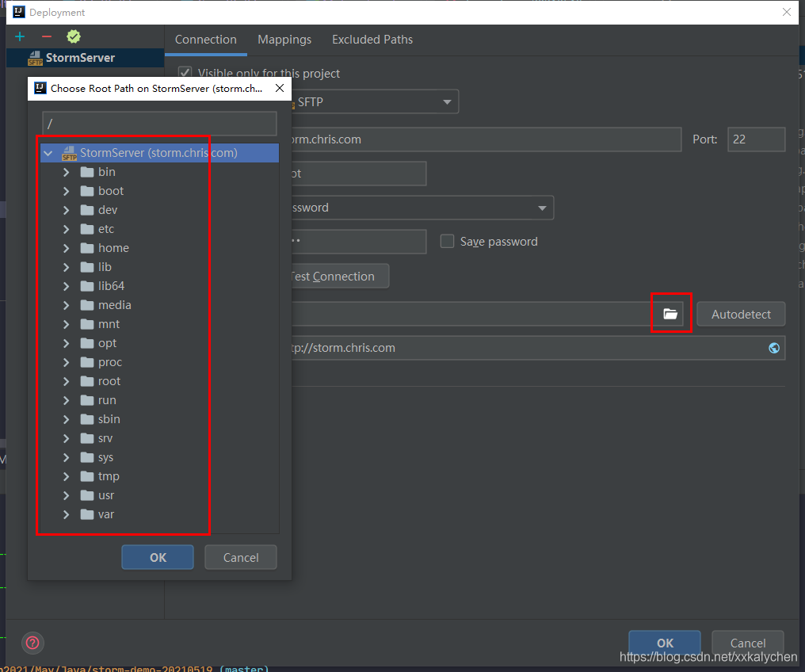Image resolution: width=805 pixels, height=672 pixels.
Task: Toggle Visible only for this project checkbox
Action: pos(185,73)
